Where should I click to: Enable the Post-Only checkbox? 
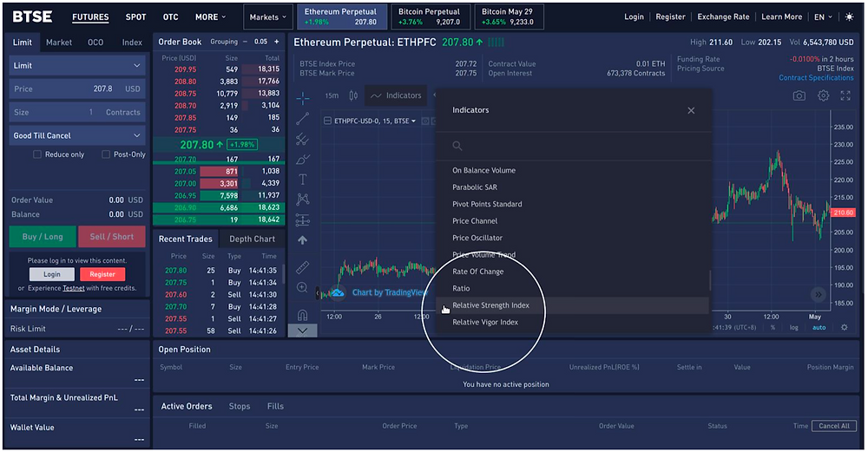click(106, 154)
